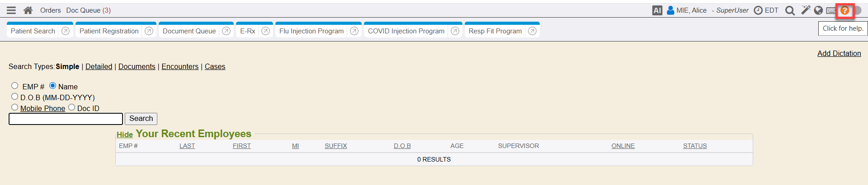Click the AI assistant icon

[x=657, y=10]
